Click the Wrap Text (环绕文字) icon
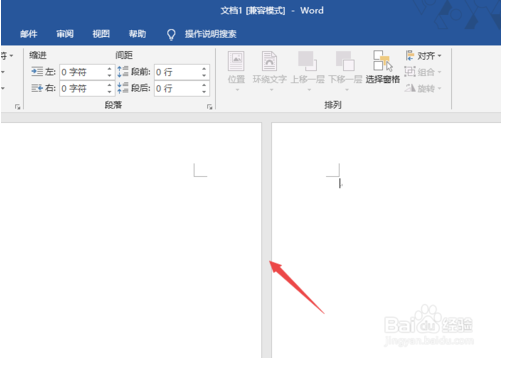 pyautogui.click(x=269, y=61)
